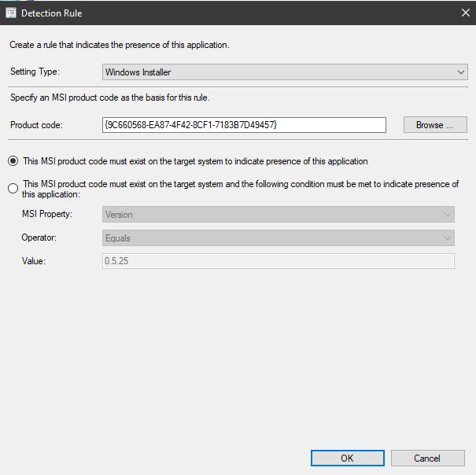Open the MSI Property Version dropdown
Image resolution: width=476 pixels, height=475 pixels.
(278, 215)
